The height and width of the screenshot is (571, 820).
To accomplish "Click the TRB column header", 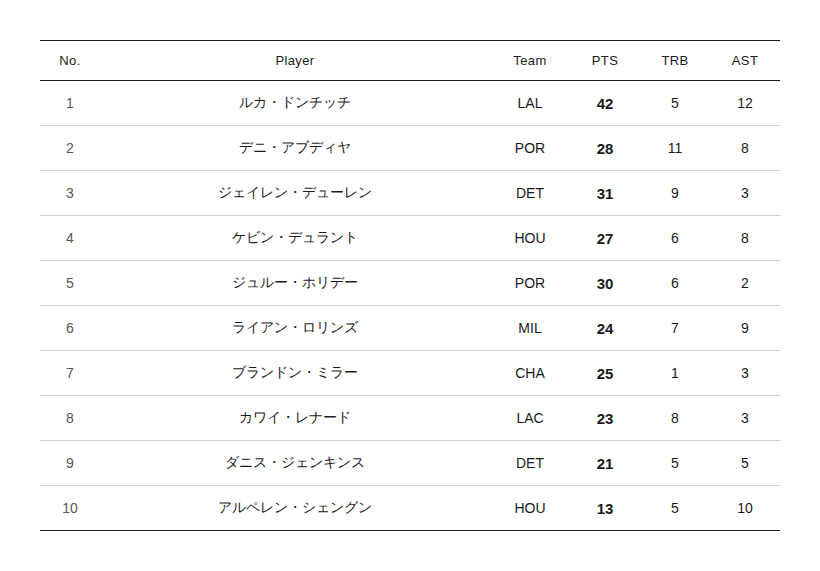I will point(675,61).
